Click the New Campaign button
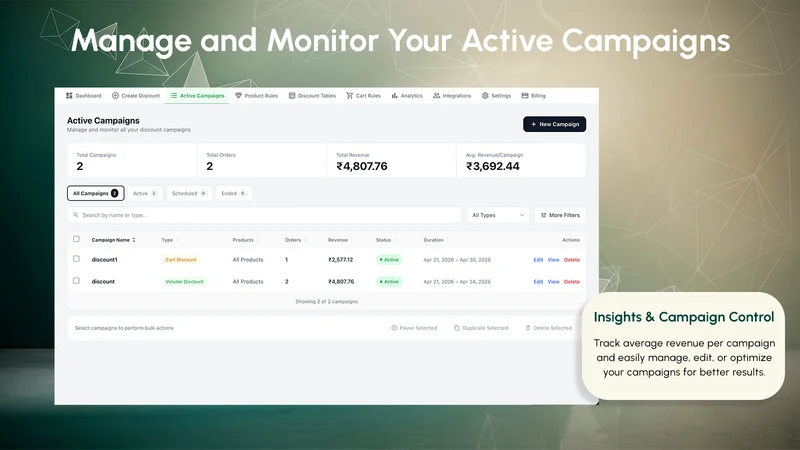 pyautogui.click(x=555, y=124)
